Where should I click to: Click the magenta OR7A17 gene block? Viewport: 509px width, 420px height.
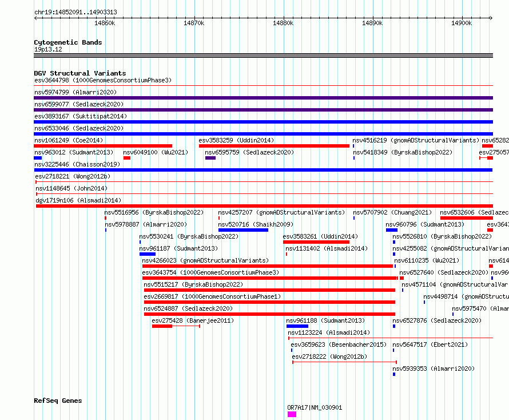pyautogui.click(x=292, y=414)
